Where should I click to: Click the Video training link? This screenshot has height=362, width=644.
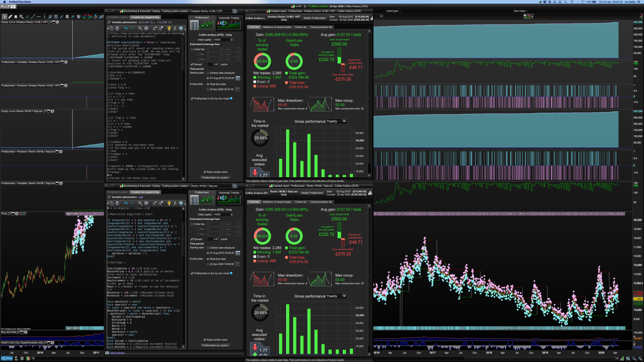(117, 353)
